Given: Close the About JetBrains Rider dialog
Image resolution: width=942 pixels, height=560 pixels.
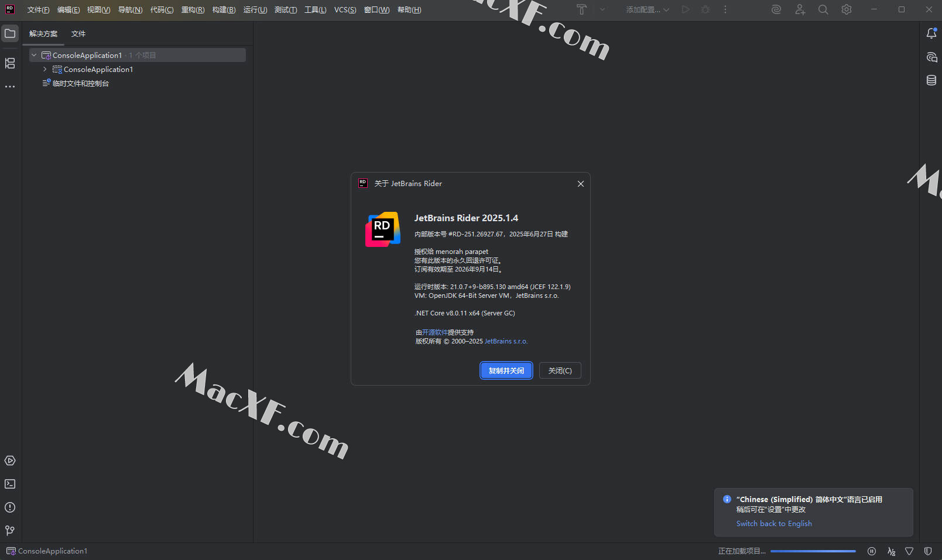Looking at the screenshot, I should point(581,184).
